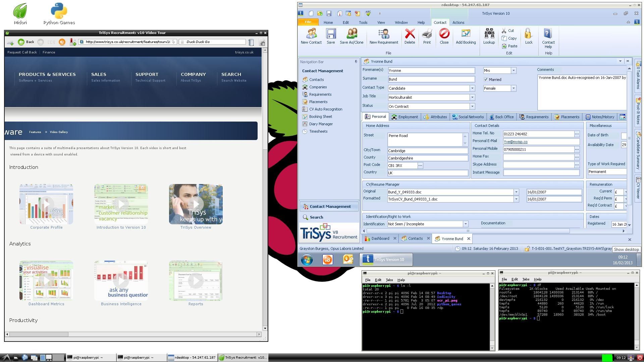Open the gender dropdown showing Female

coord(513,88)
